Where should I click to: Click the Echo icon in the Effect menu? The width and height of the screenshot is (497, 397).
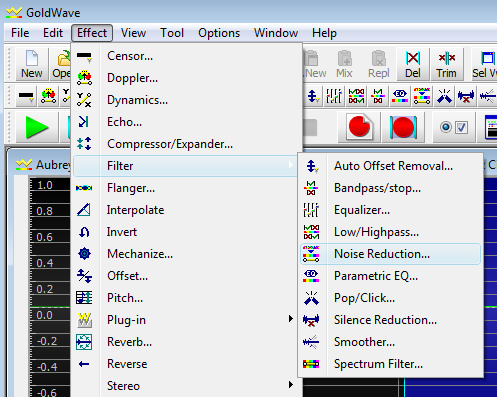click(84, 122)
